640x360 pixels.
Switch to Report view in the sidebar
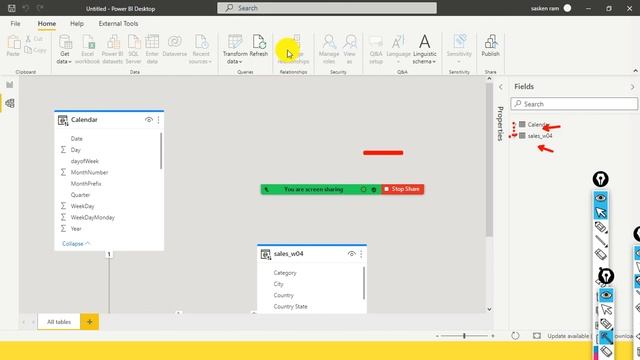[10, 84]
